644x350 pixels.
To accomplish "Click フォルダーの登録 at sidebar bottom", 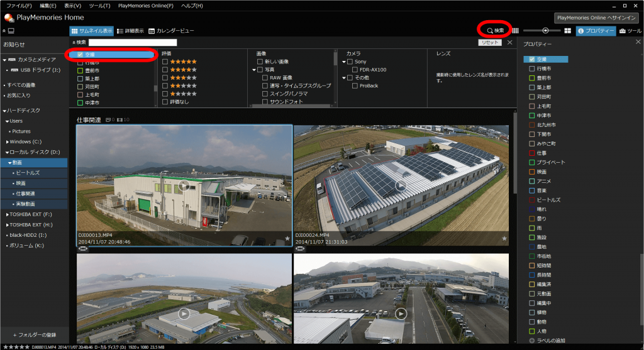I will pyautogui.click(x=35, y=335).
